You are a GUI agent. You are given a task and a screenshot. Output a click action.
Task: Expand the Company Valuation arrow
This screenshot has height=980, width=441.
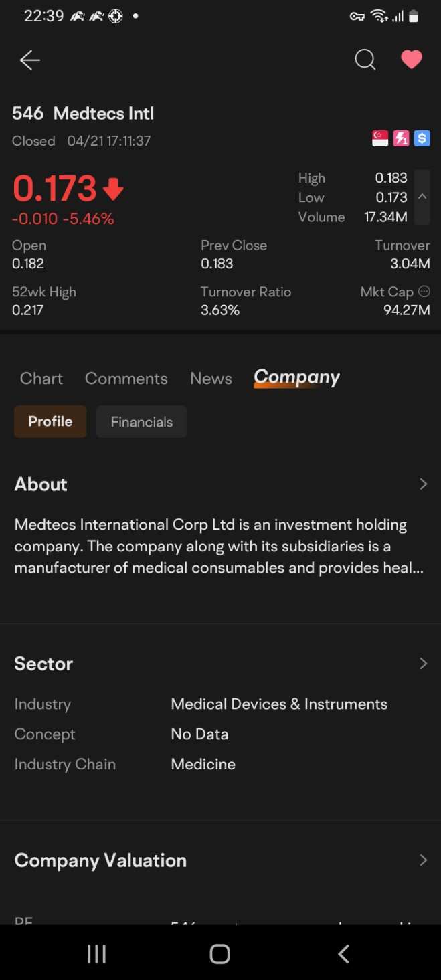[423, 860]
